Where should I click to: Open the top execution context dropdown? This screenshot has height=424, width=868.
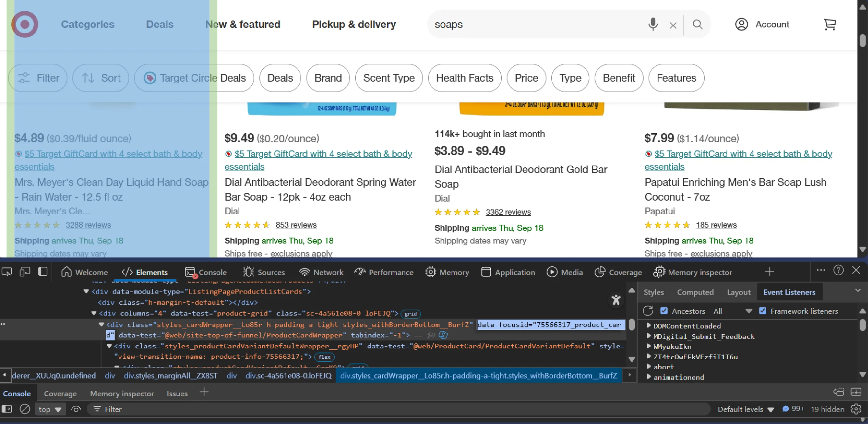(x=50, y=409)
